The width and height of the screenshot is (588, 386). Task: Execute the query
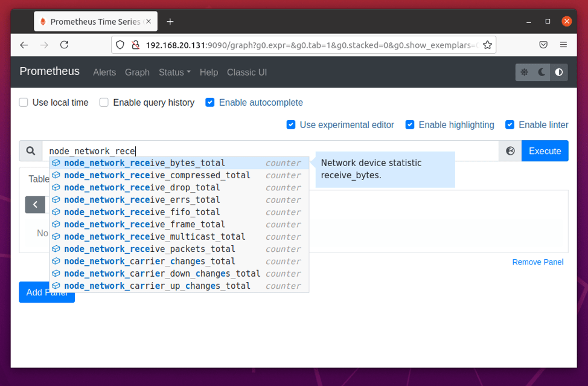click(x=545, y=151)
